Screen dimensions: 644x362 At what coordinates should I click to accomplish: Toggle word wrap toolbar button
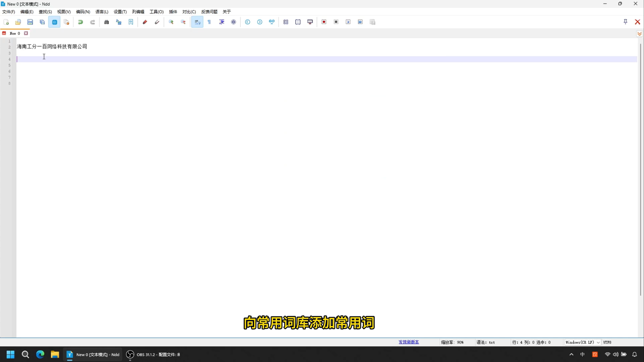point(197,22)
